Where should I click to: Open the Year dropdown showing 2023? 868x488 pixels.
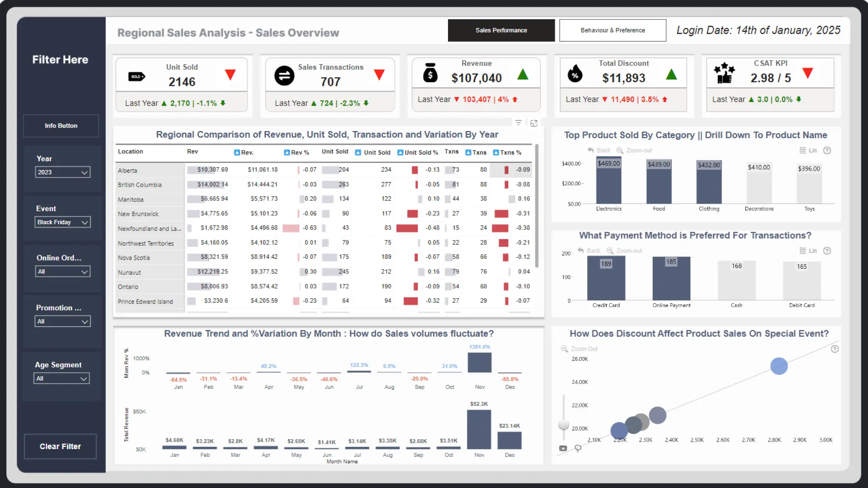click(x=63, y=172)
